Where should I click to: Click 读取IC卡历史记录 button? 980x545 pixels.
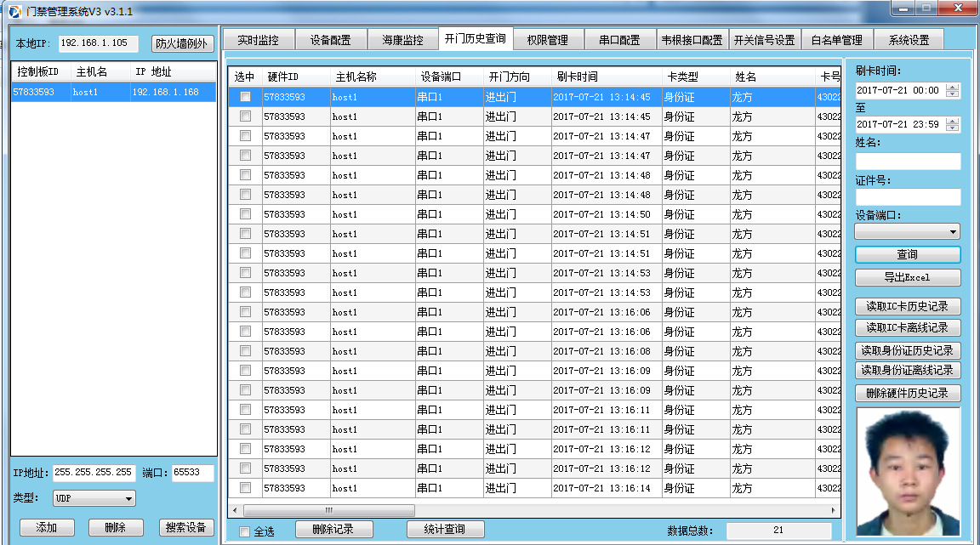[x=908, y=306]
